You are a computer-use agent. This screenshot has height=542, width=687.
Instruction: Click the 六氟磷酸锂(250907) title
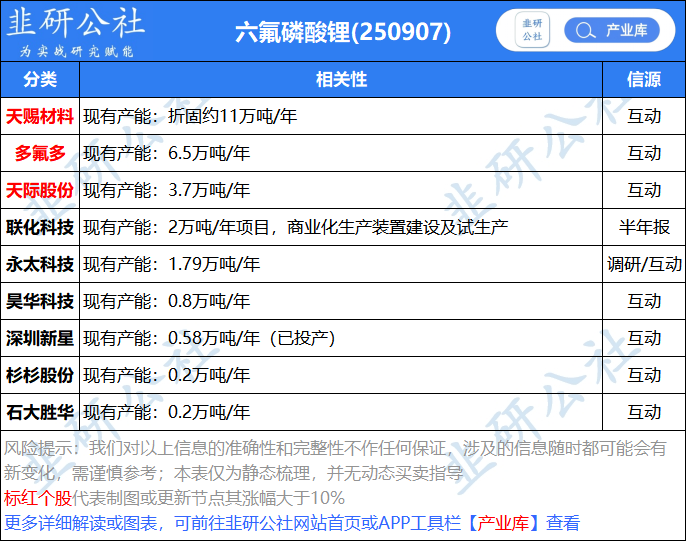point(343,32)
